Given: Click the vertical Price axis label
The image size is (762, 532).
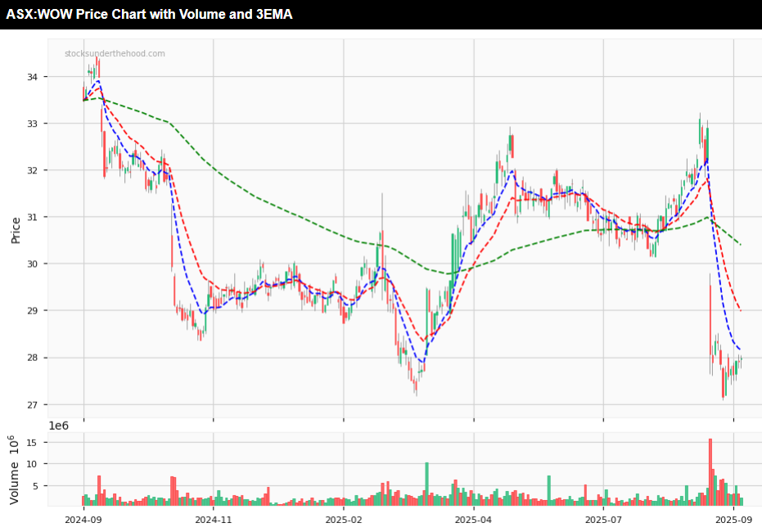Looking at the screenshot, I should point(16,230).
